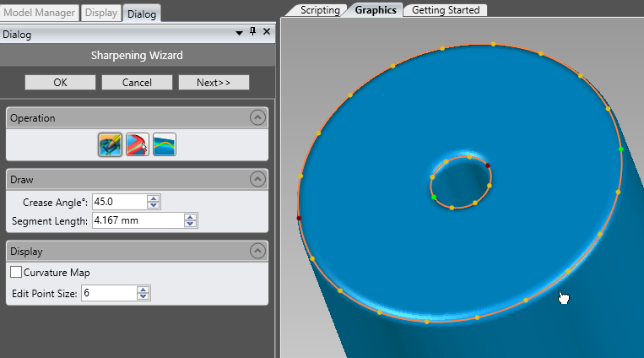Screen dimensions: 644x358
Task: Click the Cancel button
Action: pos(138,83)
